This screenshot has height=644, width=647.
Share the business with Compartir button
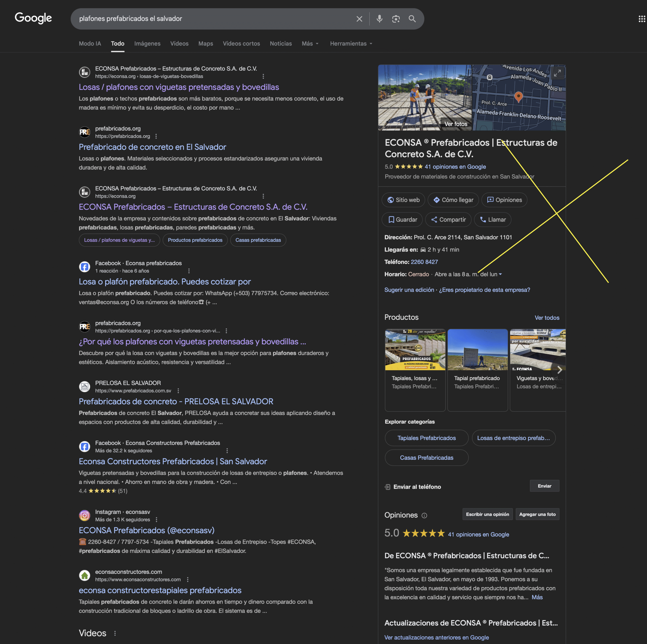coord(448,219)
